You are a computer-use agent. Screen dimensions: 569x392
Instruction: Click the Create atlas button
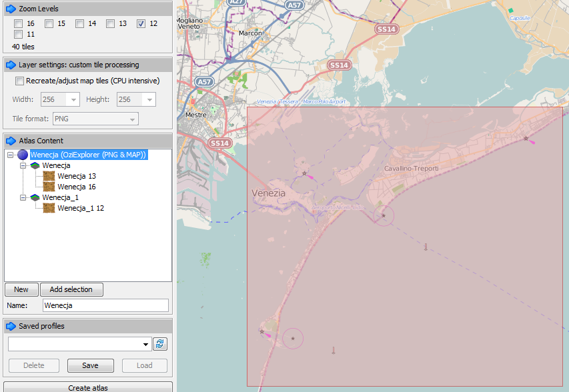pyautogui.click(x=88, y=387)
